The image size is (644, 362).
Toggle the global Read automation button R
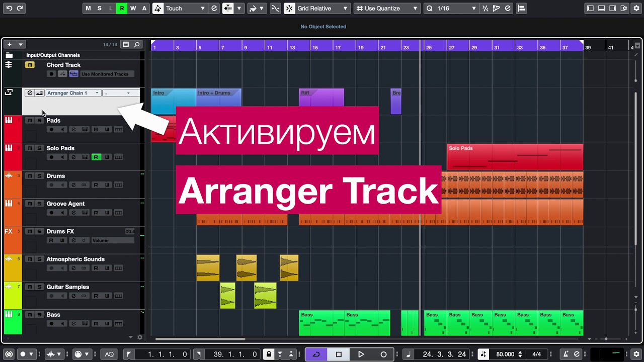pos(122,9)
